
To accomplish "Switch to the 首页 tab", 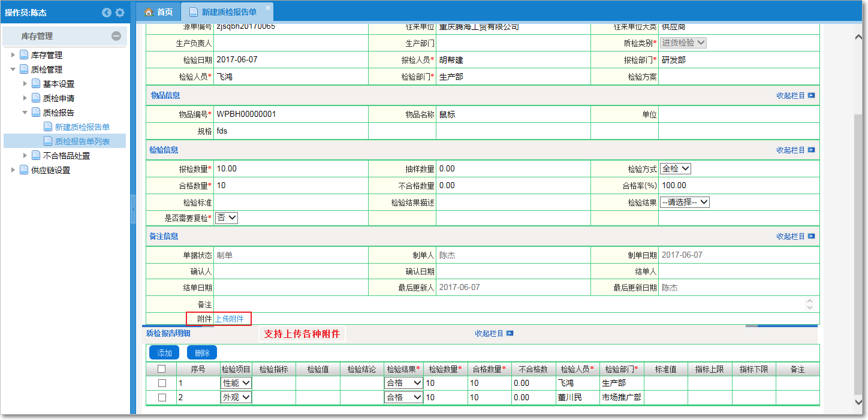I will [159, 12].
